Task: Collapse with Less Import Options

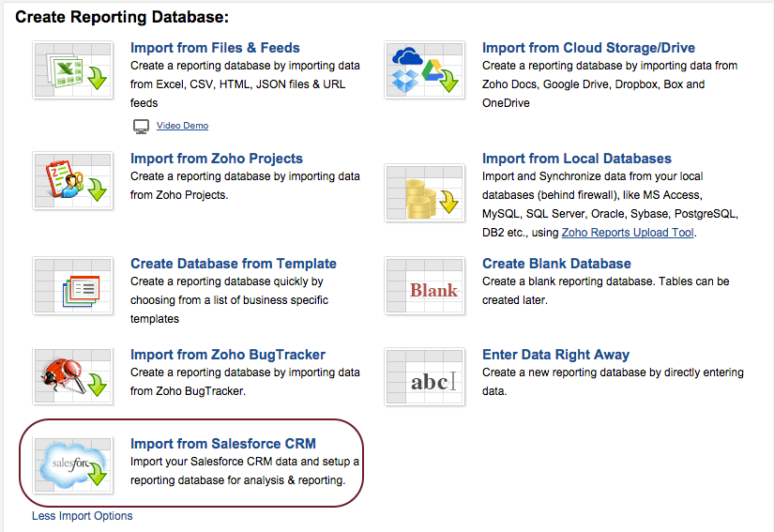Action: click(83, 516)
